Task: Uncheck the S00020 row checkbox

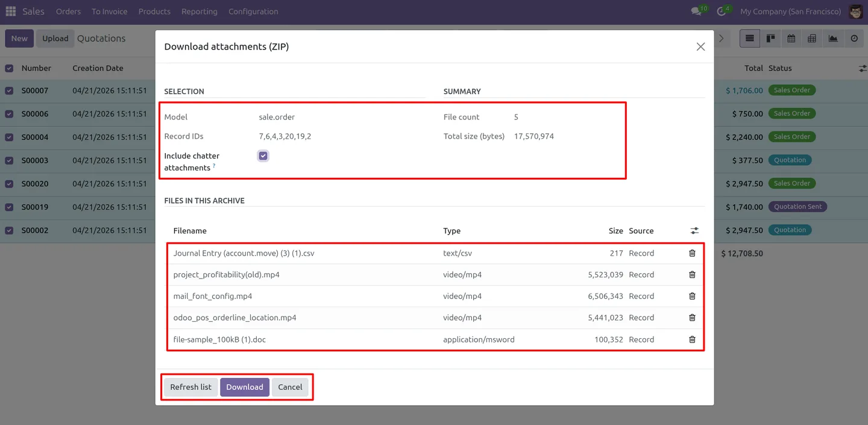Action: pyautogui.click(x=9, y=184)
